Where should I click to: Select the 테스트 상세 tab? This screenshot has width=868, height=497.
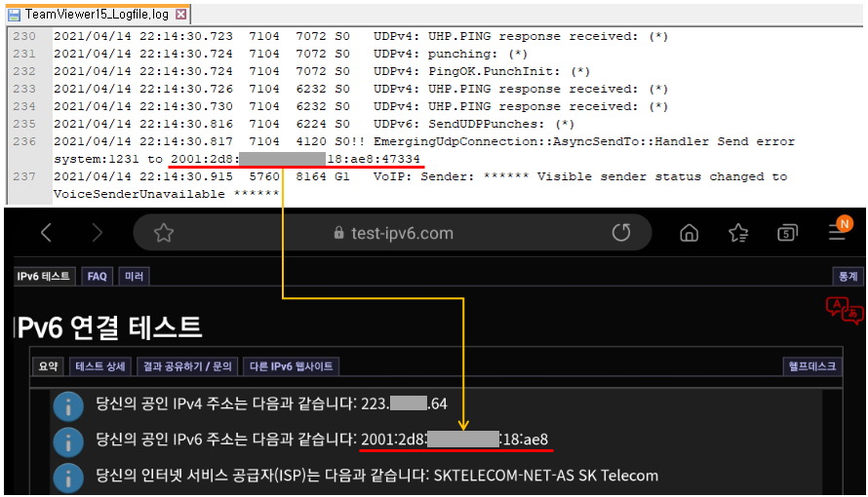100,366
